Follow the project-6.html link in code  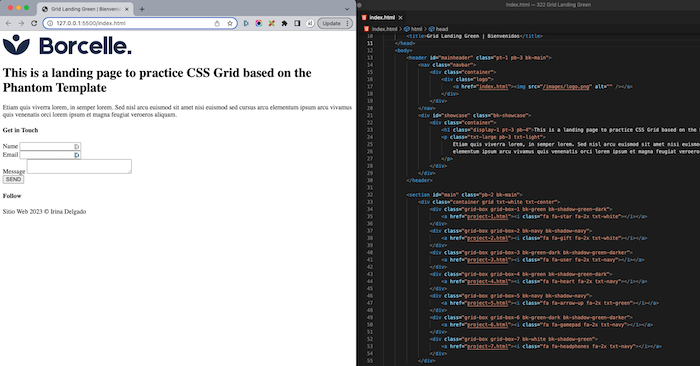point(488,324)
